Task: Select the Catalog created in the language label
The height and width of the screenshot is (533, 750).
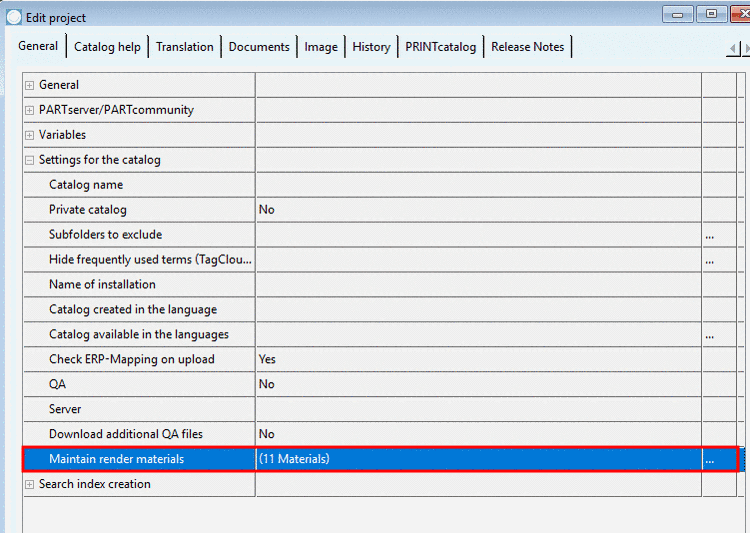Action: pos(133,310)
